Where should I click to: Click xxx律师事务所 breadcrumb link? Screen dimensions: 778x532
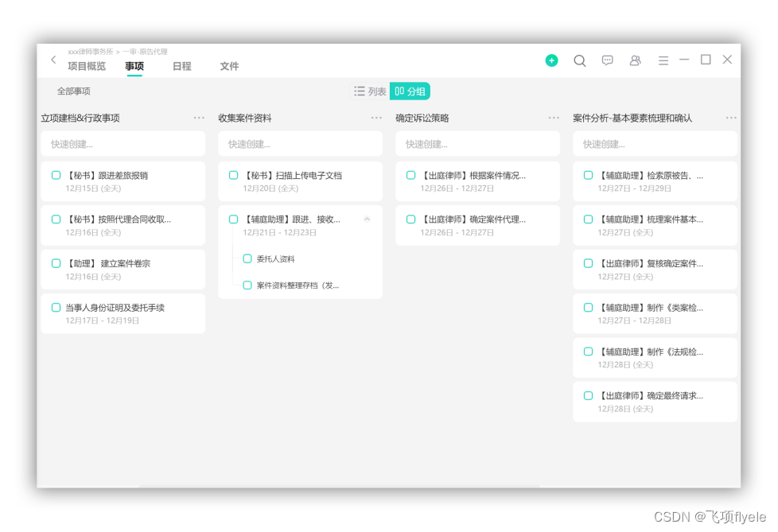click(91, 52)
